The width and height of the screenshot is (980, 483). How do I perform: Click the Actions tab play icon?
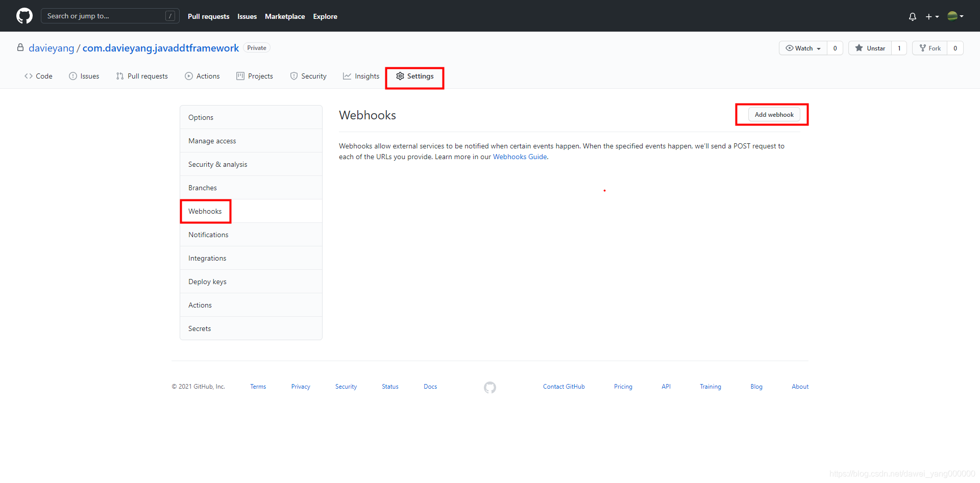pos(189,76)
